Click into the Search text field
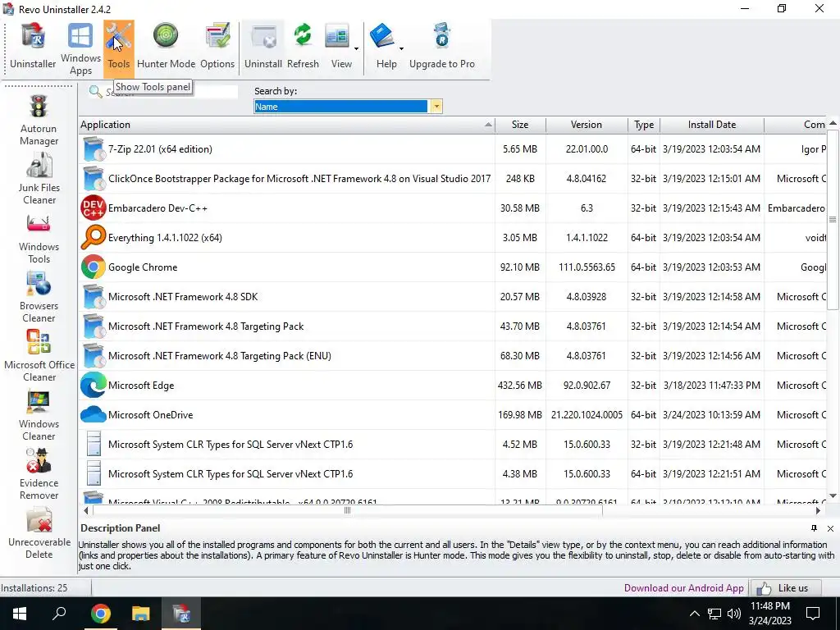 coord(171,92)
